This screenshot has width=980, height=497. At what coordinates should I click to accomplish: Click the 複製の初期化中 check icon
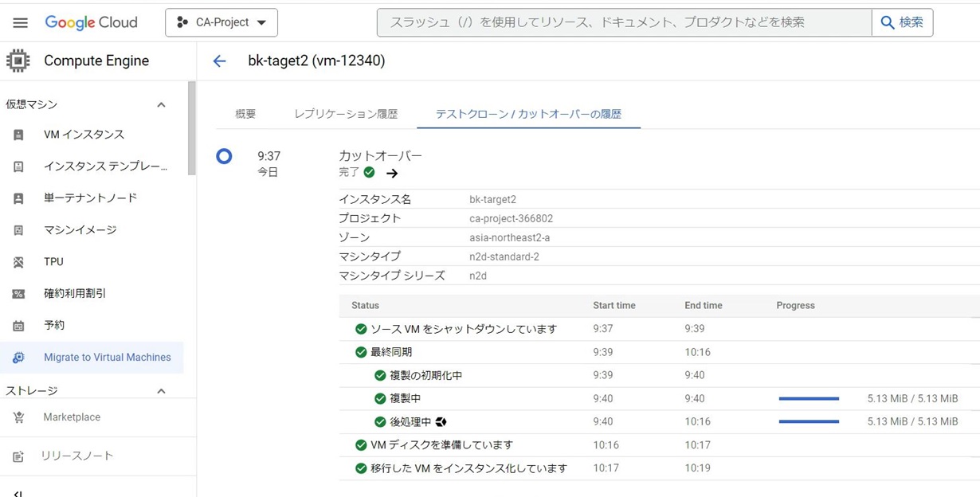tap(380, 375)
